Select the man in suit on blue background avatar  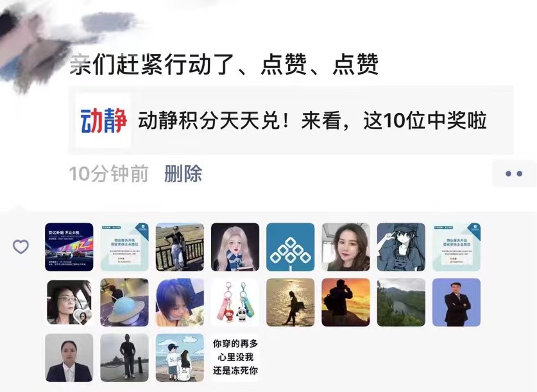pos(457,302)
